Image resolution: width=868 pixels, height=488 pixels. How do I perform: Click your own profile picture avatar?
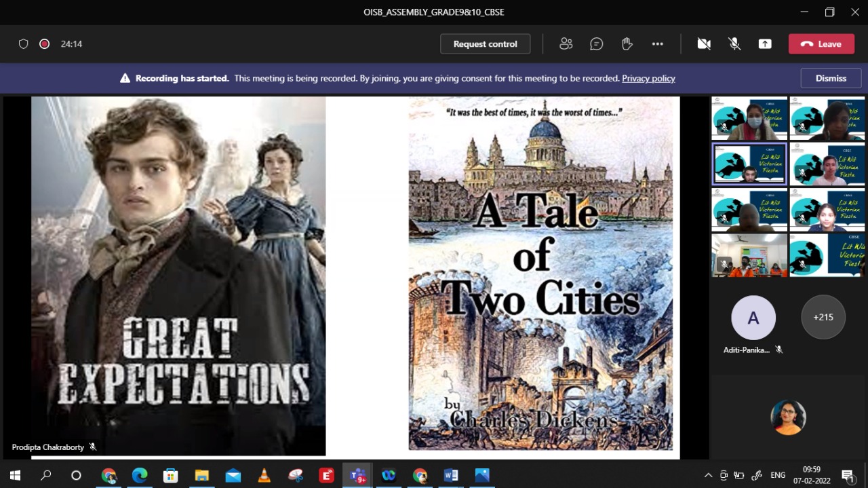788,417
